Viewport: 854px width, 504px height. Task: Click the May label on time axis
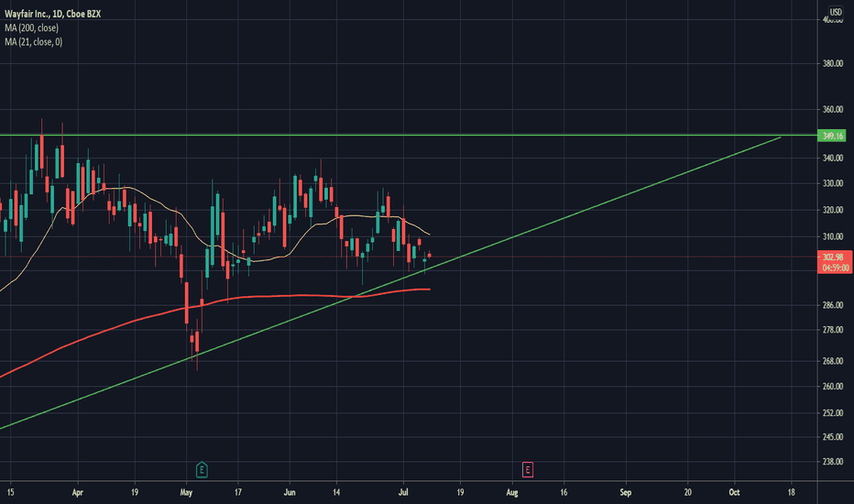click(186, 493)
